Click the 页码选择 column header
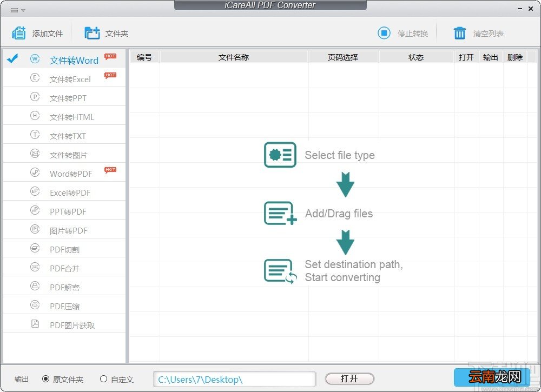The width and height of the screenshot is (541, 392). [343, 57]
